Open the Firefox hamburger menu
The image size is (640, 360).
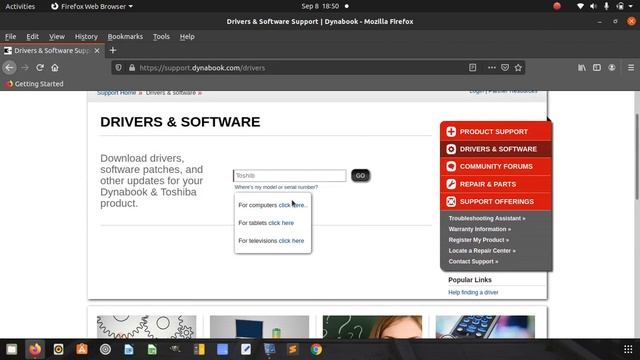[631, 68]
